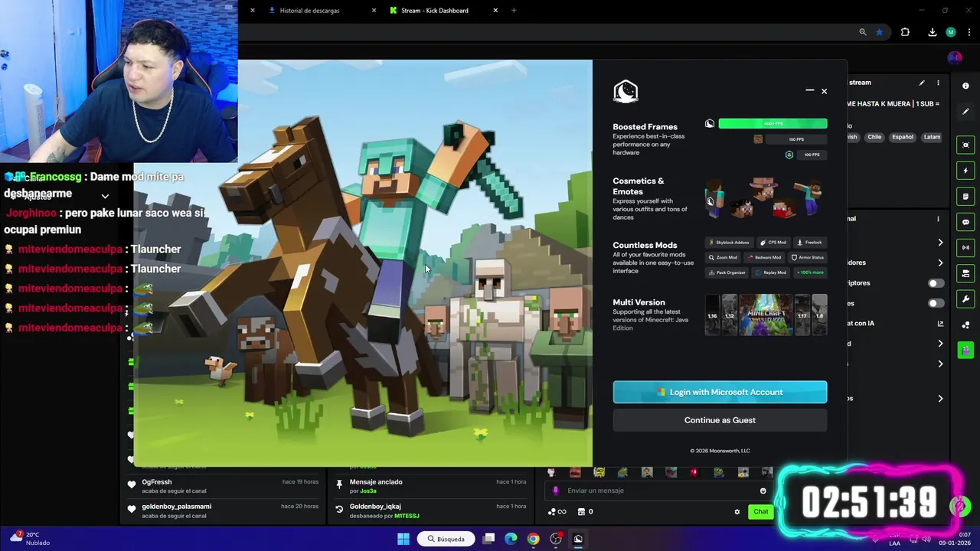Open Chrome extensions puzzle icon
The width and height of the screenshot is (980, 551).
tap(905, 32)
